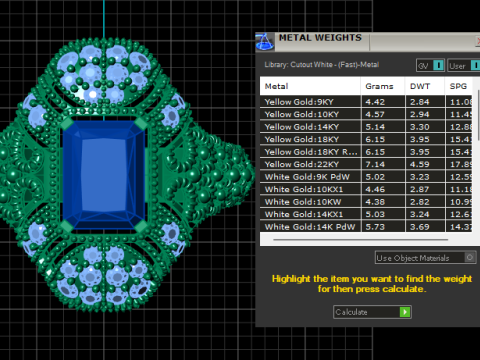Click the metal table horizontal scrollbar
This screenshot has height=360, width=480.
click(360, 239)
